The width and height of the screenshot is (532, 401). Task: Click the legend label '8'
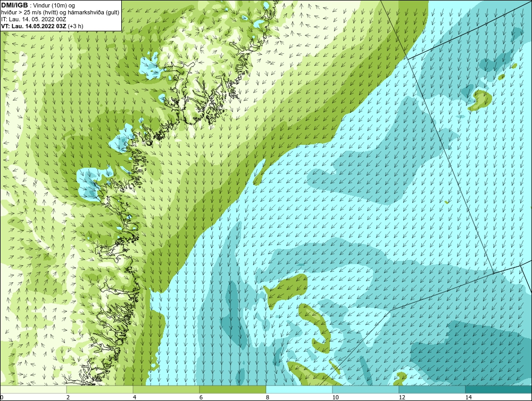tap(268, 397)
